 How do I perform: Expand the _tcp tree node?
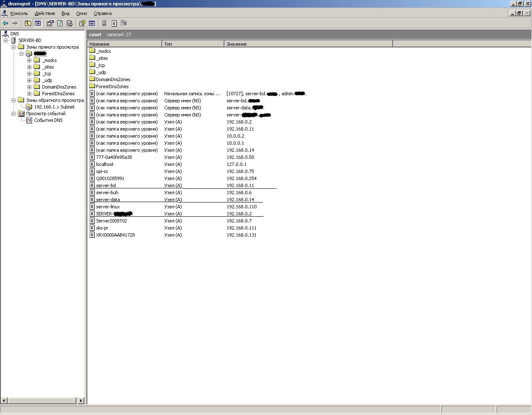(29, 74)
